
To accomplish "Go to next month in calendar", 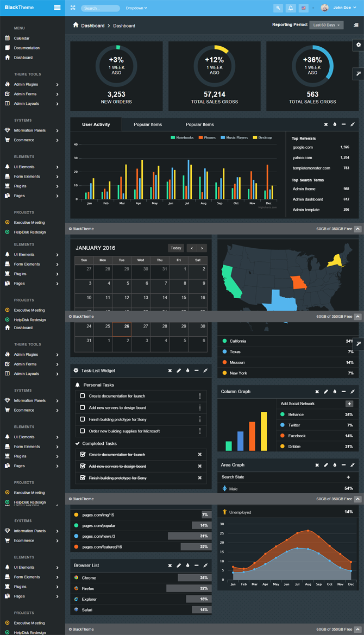I will point(202,248).
